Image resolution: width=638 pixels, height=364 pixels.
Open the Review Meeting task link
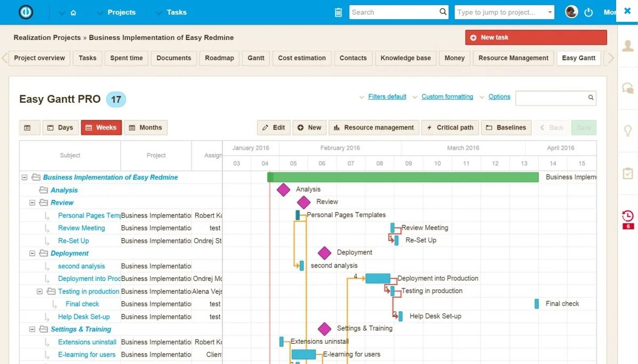pyautogui.click(x=82, y=228)
